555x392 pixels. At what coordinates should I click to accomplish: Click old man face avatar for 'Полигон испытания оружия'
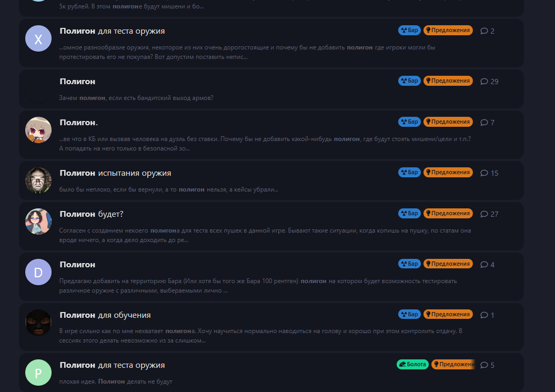[38, 180]
